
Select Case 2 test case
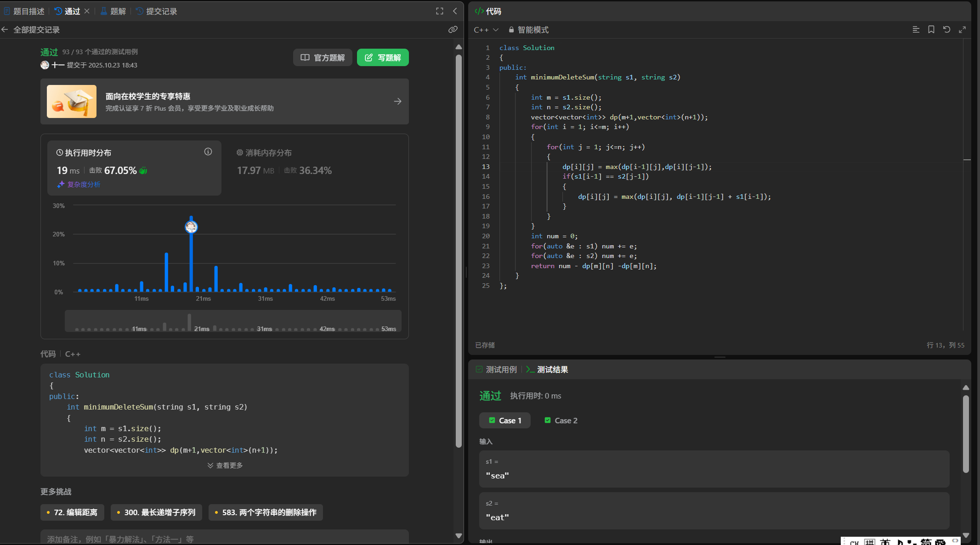(x=561, y=421)
